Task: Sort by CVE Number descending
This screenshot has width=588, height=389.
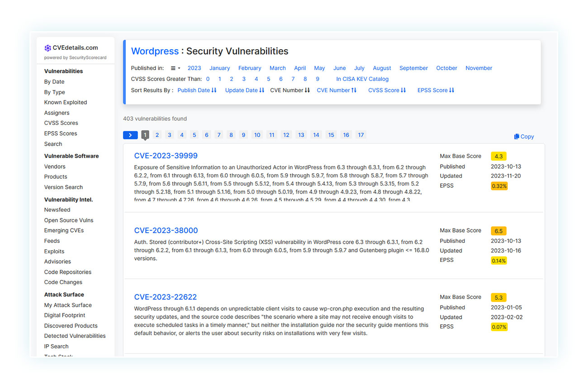Action: (290, 90)
